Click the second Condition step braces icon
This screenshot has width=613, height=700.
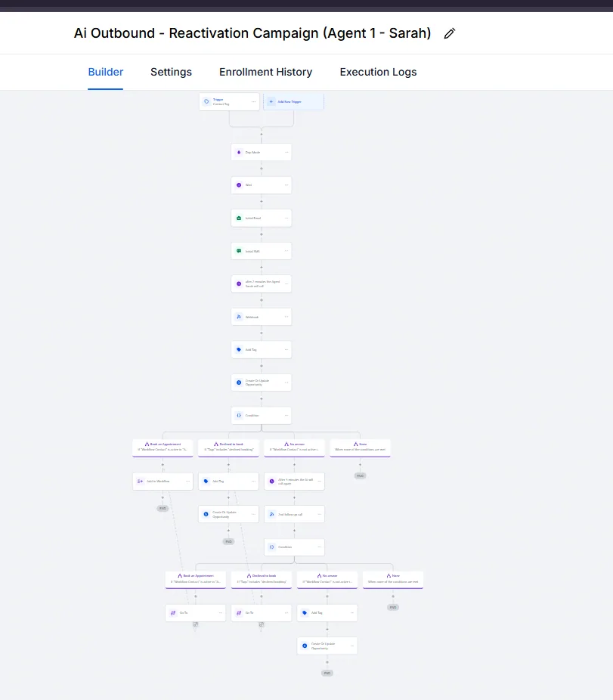click(272, 547)
